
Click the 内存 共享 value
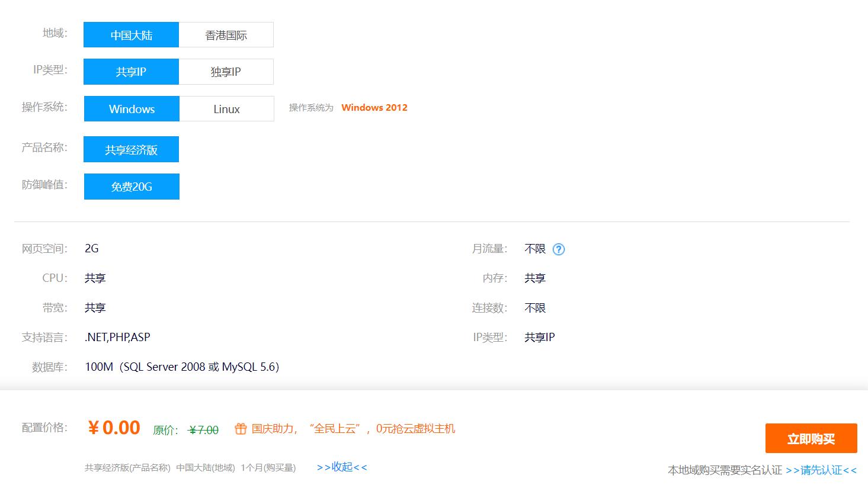(535, 278)
